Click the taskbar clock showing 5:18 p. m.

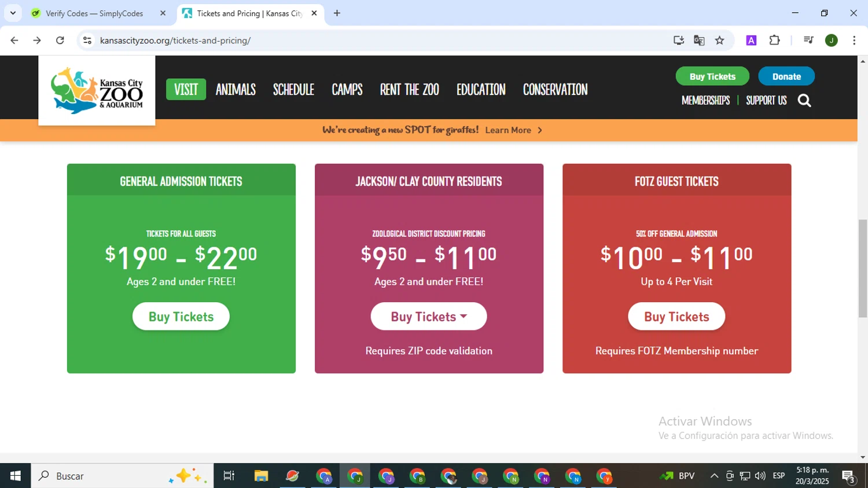[x=812, y=476]
